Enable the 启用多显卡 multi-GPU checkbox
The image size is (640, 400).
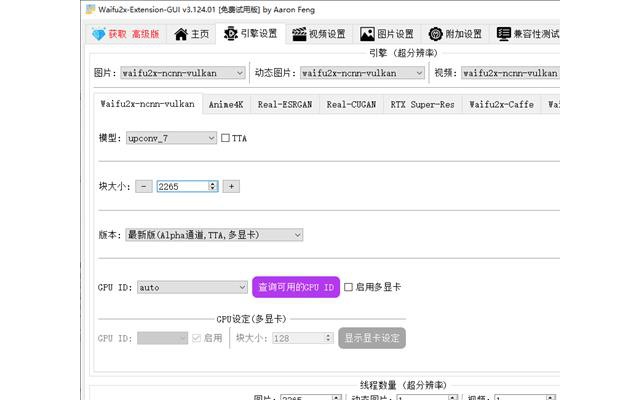point(348,287)
